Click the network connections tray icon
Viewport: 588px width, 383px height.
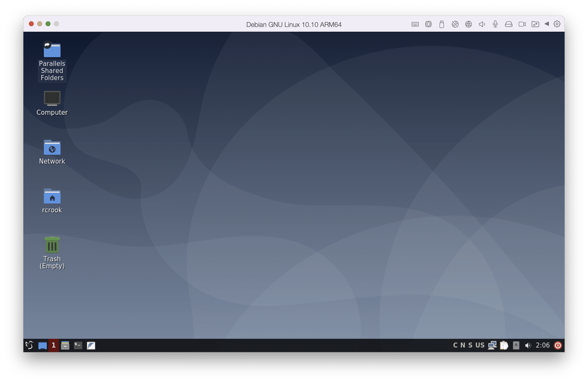pyautogui.click(x=492, y=345)
